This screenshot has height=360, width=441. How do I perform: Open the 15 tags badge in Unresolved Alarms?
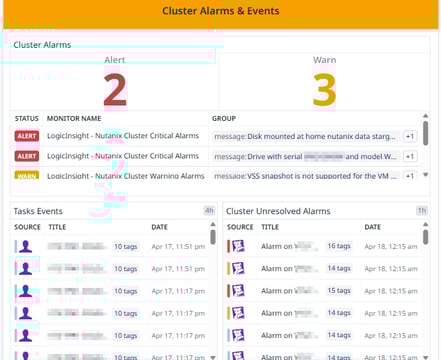339,291
